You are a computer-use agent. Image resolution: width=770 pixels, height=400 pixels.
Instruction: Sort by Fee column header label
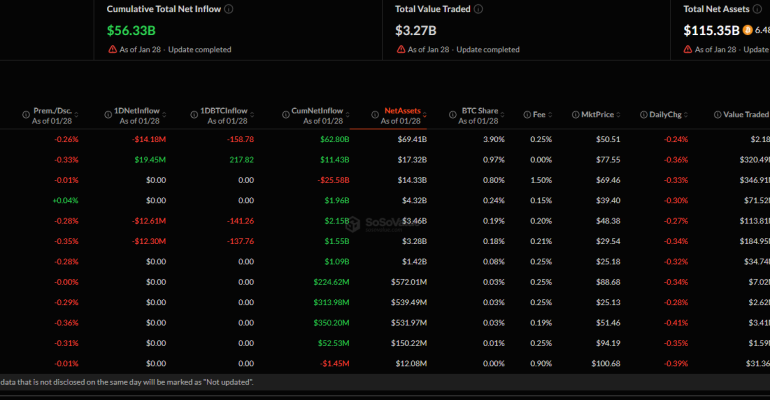pyautogui.click(x=539, y=115)
